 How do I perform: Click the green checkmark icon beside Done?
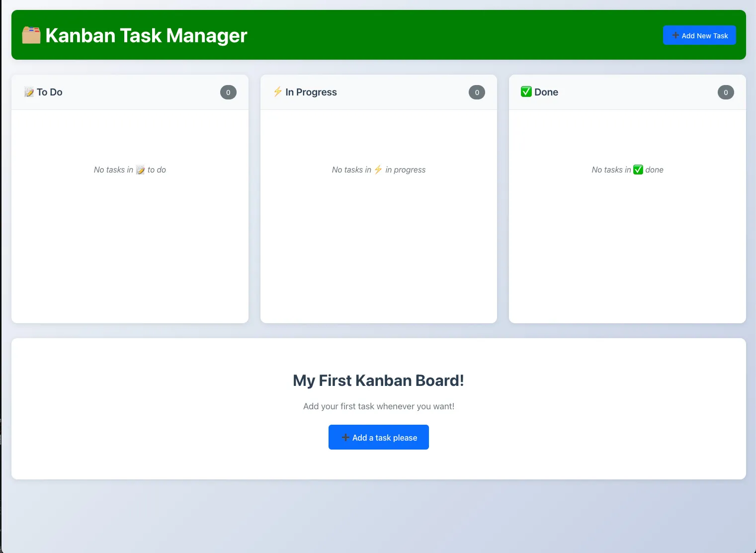526,92
